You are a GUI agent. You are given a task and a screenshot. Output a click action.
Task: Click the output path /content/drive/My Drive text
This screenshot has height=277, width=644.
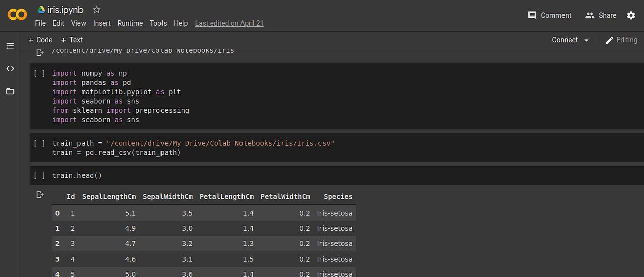pyautogui.click(x=143, y=51)
